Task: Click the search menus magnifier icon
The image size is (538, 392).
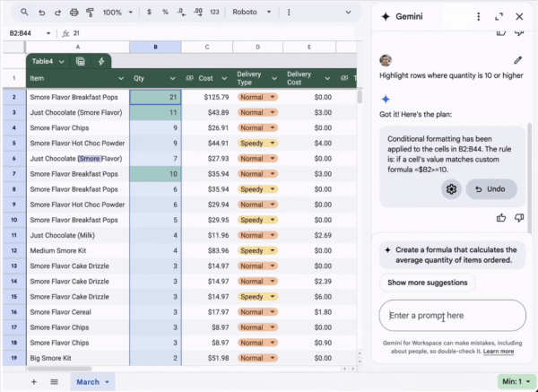Action: (x=24, y=13)
